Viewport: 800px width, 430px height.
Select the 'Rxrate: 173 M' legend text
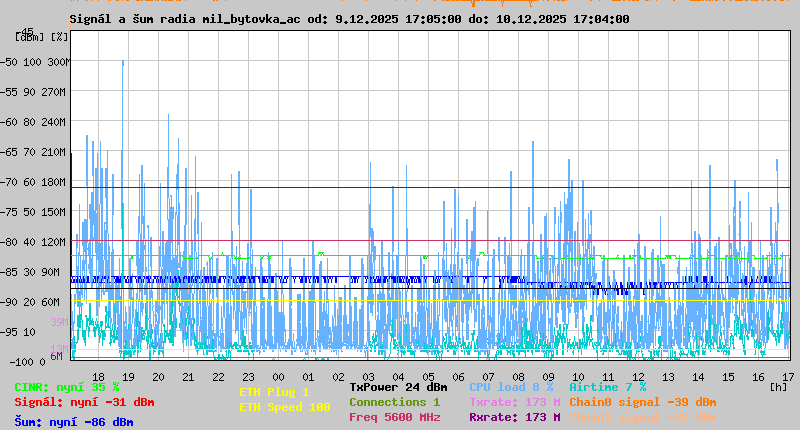pyautogui.click(x=515, y=417)
